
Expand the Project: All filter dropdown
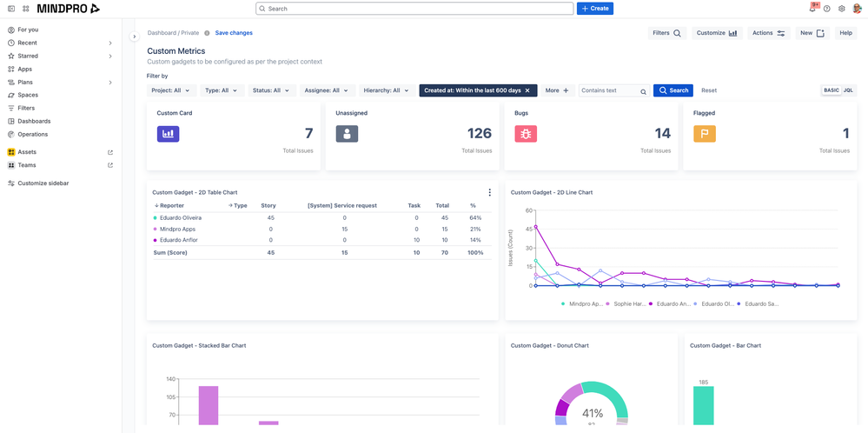pyautogui.click(x=171, y=90)
